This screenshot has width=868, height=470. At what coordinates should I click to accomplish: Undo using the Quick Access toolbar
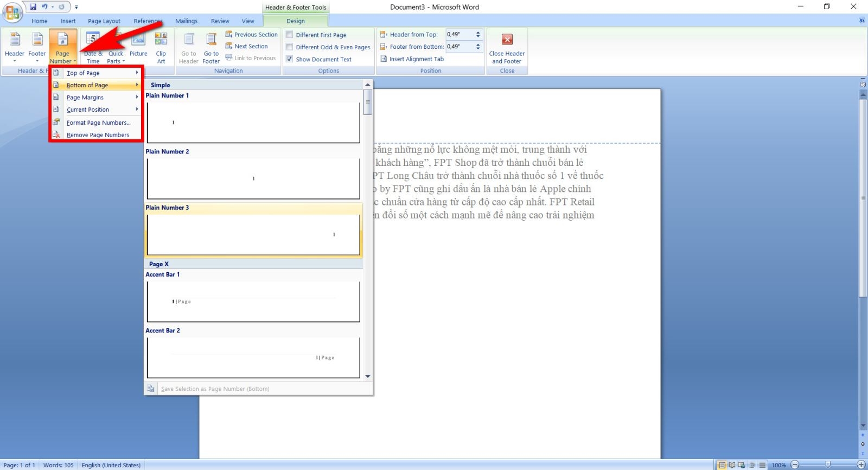point(44,7)
